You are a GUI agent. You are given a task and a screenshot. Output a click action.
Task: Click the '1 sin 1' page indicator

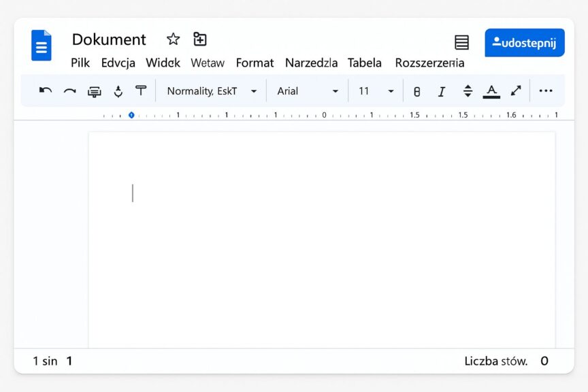point(52,361)
